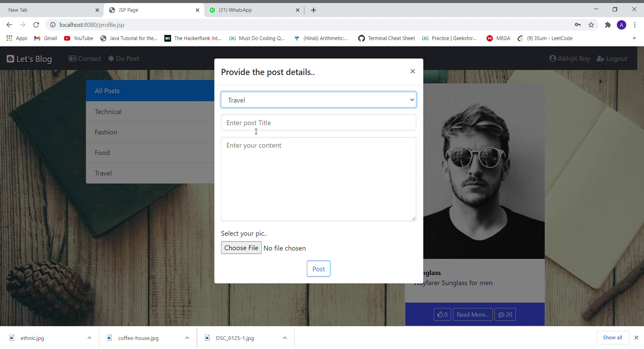The width and height of the screenshot is (644, 349).
Task: Click the Read More button
Action: point(473,314)
